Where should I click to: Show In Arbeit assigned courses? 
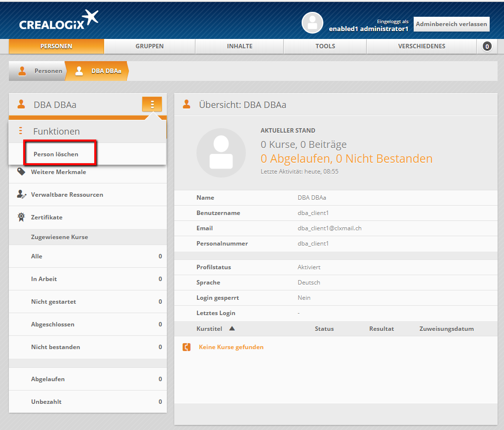[x=44, y=279]
